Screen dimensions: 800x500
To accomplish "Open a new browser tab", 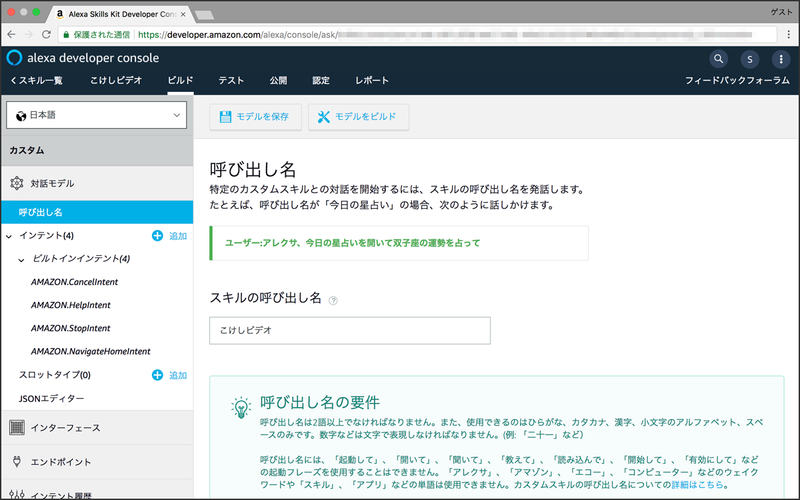I will pos(204,15).
